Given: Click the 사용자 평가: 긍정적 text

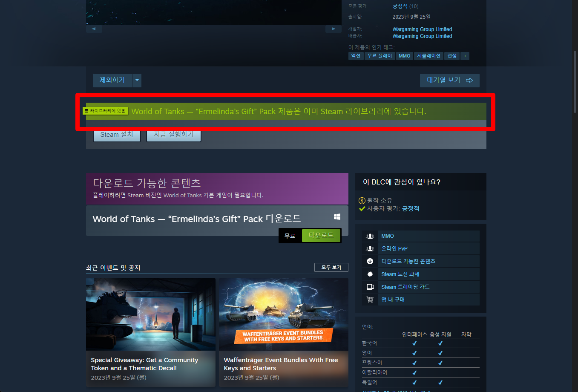Looking at the screenshot, I should point(393,209).
